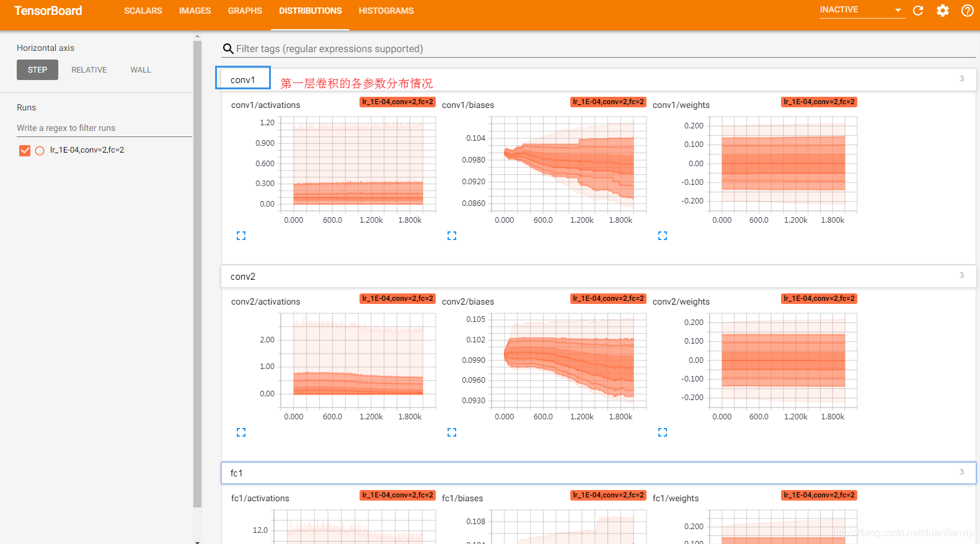Expand conv2/activations chart to full size

tap(241, 432)
